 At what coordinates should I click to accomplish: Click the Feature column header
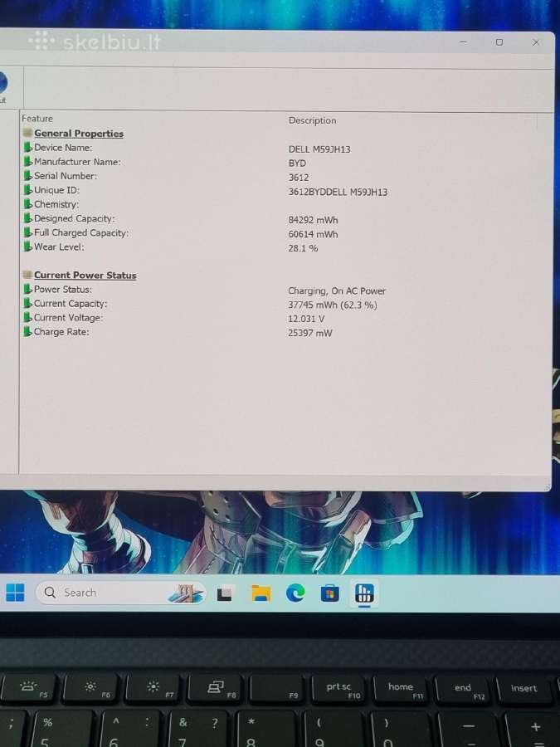37,118
